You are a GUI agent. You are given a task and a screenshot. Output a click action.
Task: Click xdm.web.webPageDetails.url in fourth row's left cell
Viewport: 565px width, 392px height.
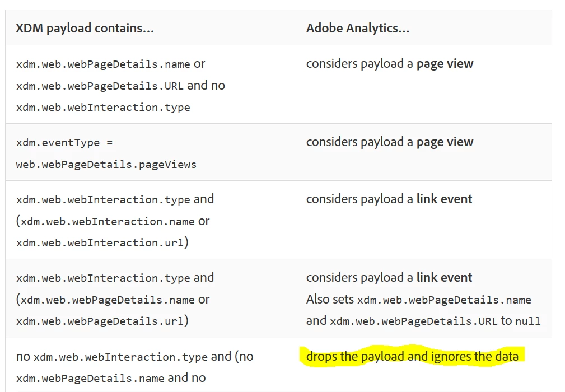coord(100,321)
